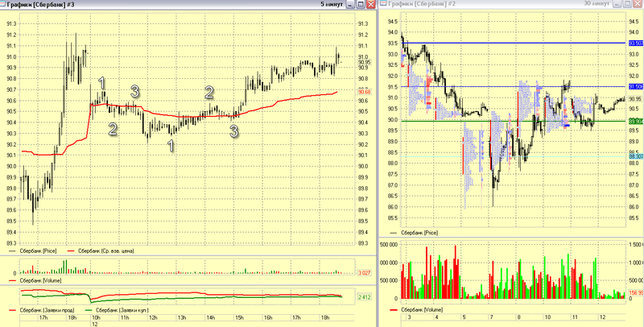Screen dimensions: 644x327
Task: Click the 0 label of window #3 volume panel
Action: [15, 273]
